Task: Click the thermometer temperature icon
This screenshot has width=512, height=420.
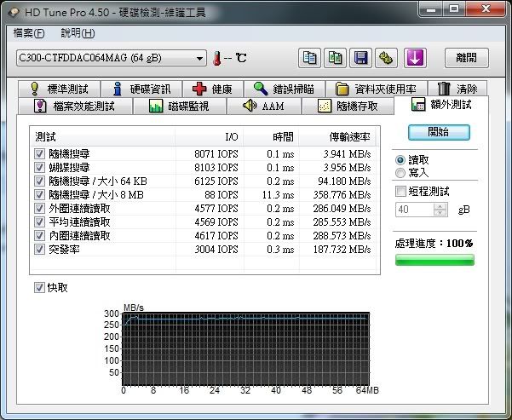Action: [217, 59]
